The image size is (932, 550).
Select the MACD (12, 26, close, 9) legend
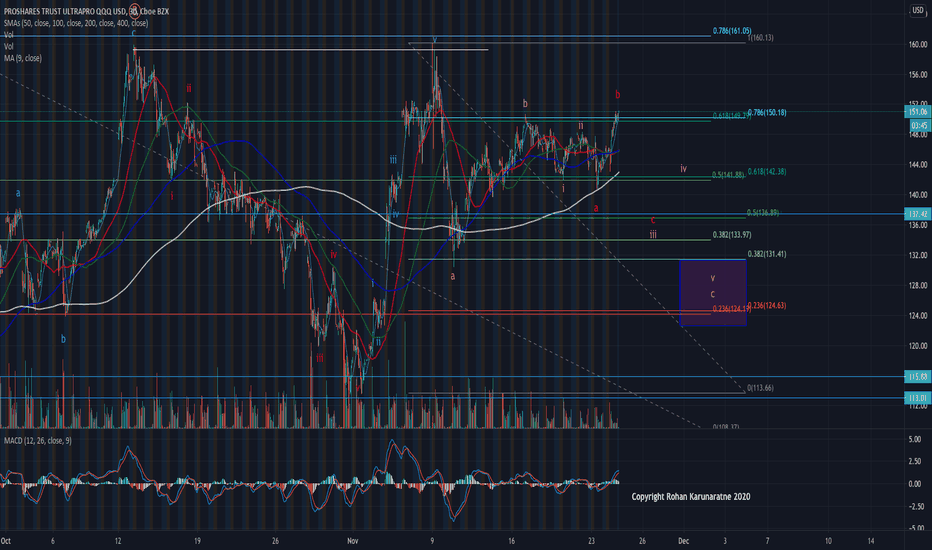pyautogui.click(x=37, y=441)
